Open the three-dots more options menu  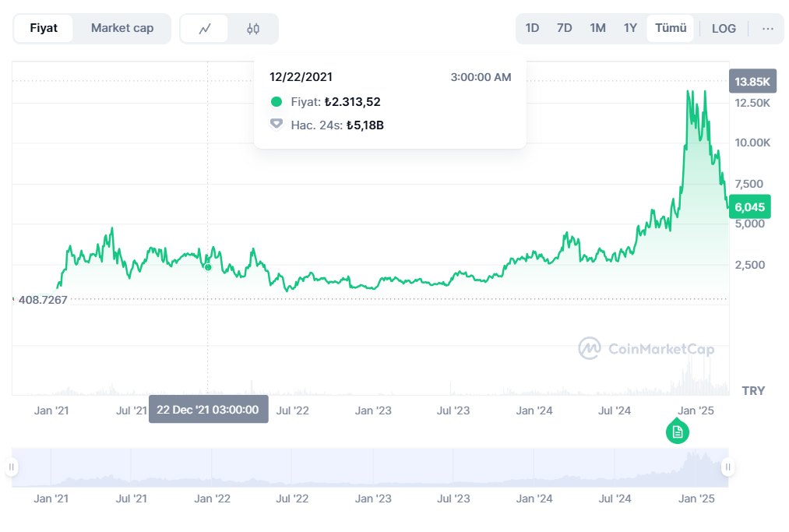767,29
